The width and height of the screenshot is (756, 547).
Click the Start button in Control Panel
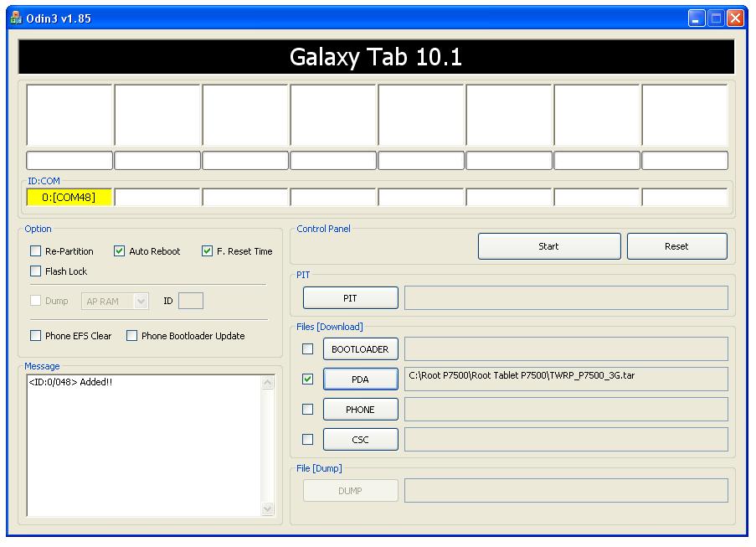(x=549, y=246)
